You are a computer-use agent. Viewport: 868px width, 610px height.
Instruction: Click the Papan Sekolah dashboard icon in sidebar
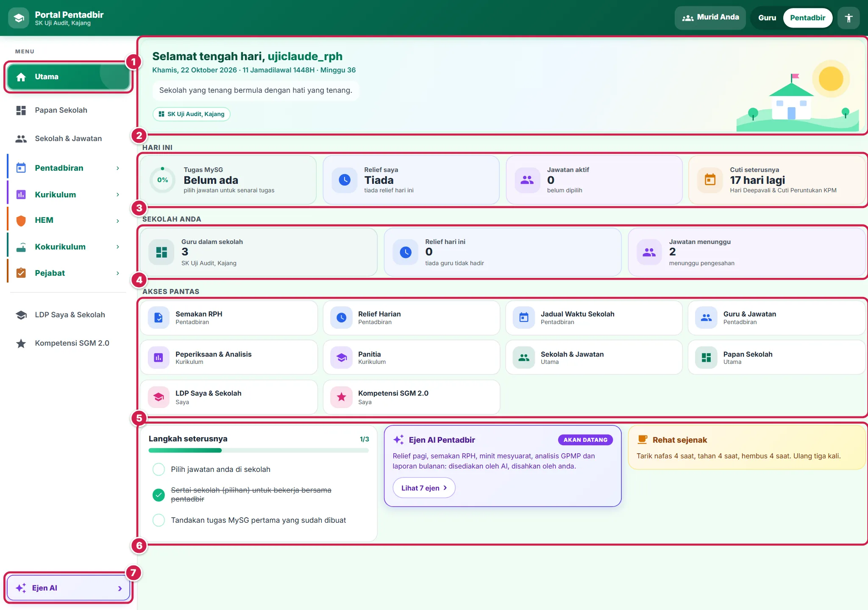click(21, 110)
